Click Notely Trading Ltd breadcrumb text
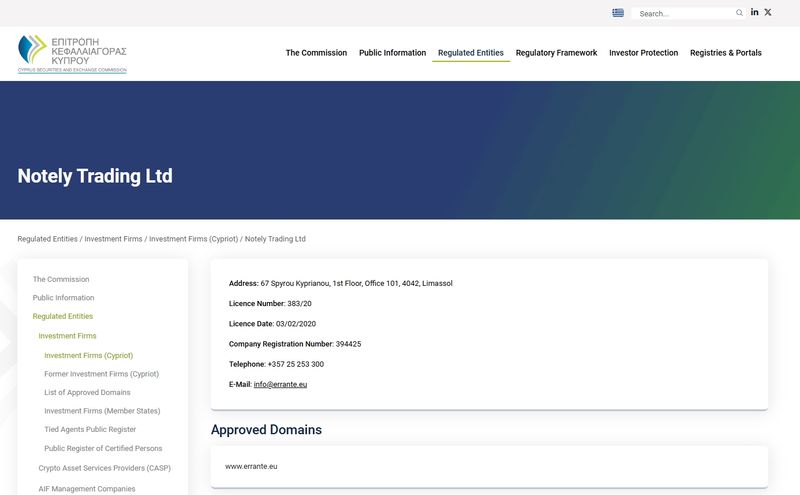This screenshot has width=800, height=495. coord(275,239)
